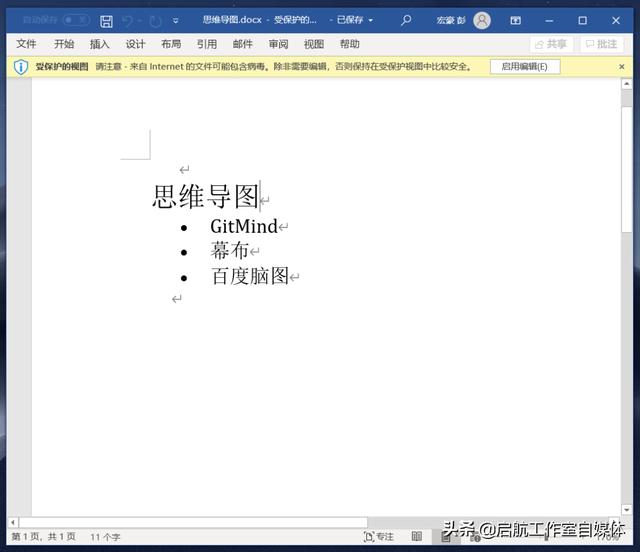Enable 专注 focus mode
The width and height of the screenshot is (640, 552).
pos(378,536)
